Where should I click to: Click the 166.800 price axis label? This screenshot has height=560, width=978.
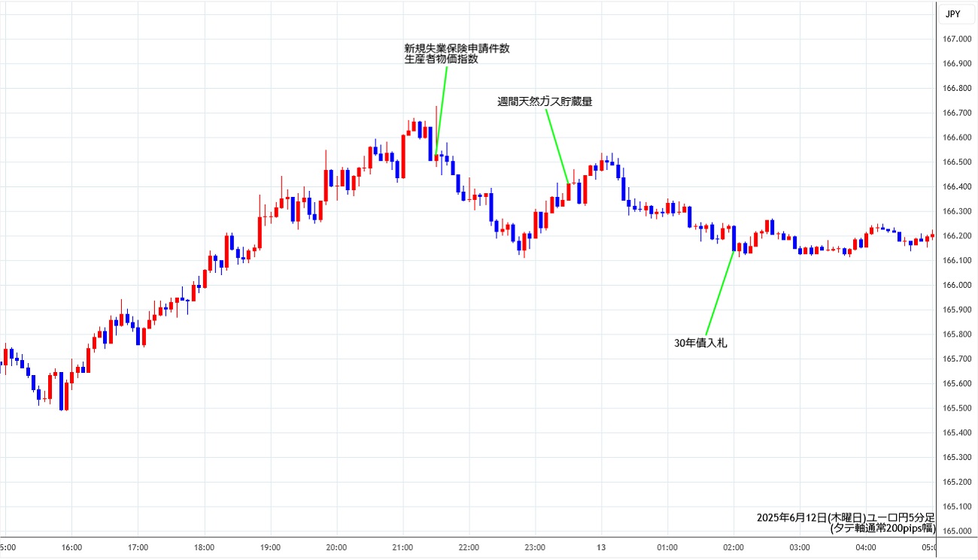958,88
